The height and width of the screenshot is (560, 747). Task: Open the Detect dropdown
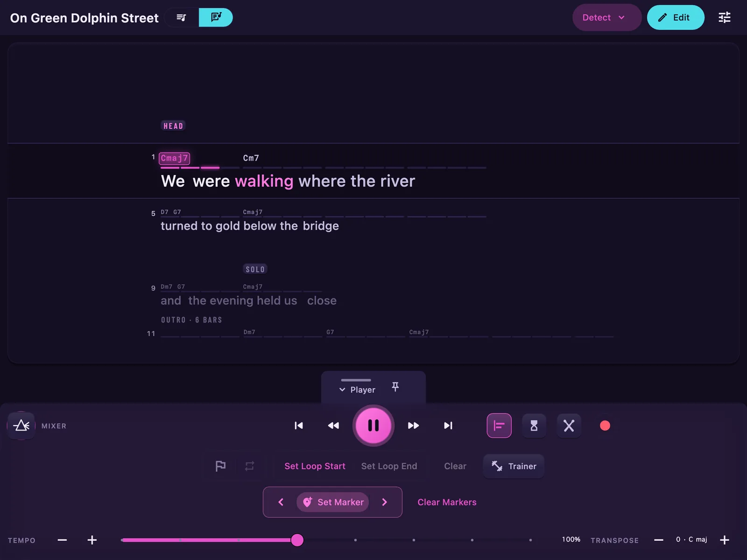[606, 17]
